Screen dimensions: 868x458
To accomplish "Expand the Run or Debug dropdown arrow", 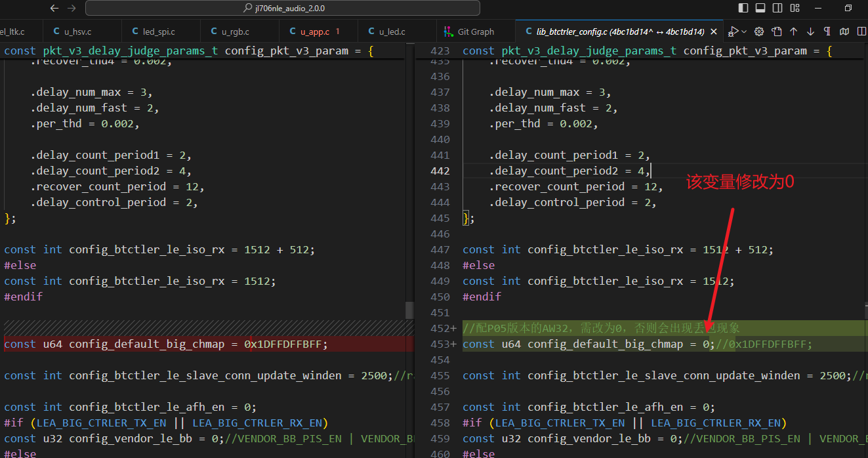I will point(744,31).
